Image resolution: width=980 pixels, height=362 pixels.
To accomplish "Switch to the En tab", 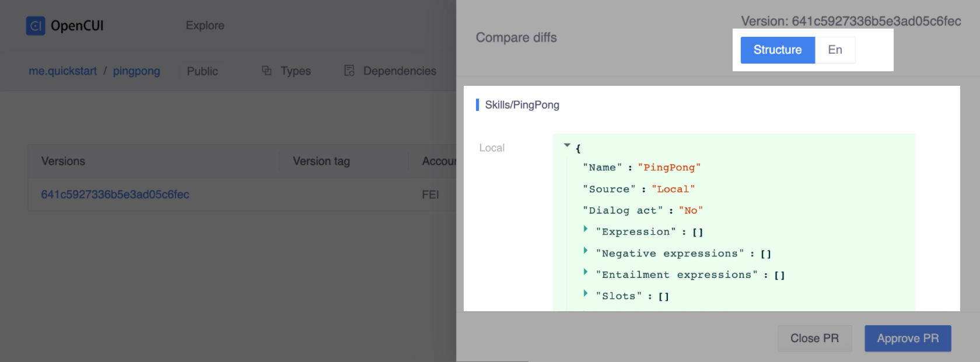I will pyautogui.click(x=835, y=50).
